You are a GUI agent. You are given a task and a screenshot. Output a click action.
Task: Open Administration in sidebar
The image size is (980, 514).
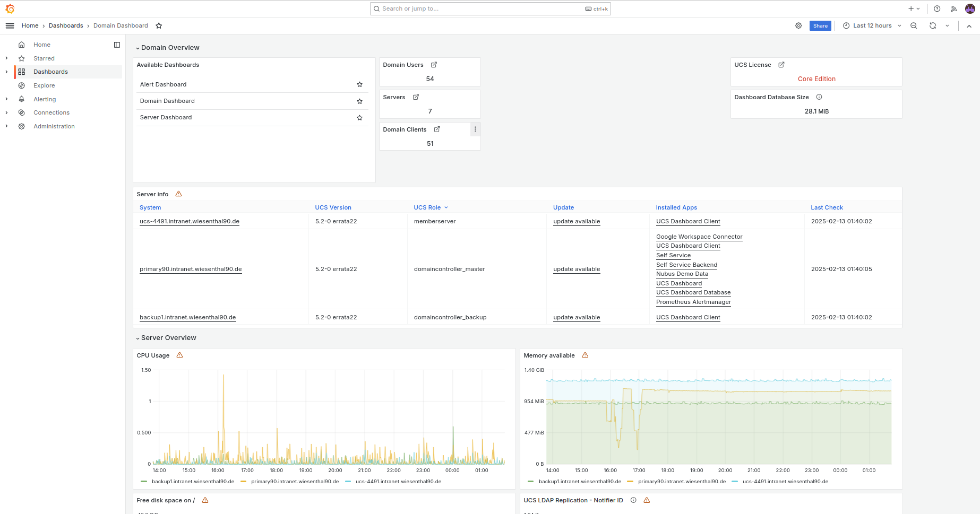(54, 126)
